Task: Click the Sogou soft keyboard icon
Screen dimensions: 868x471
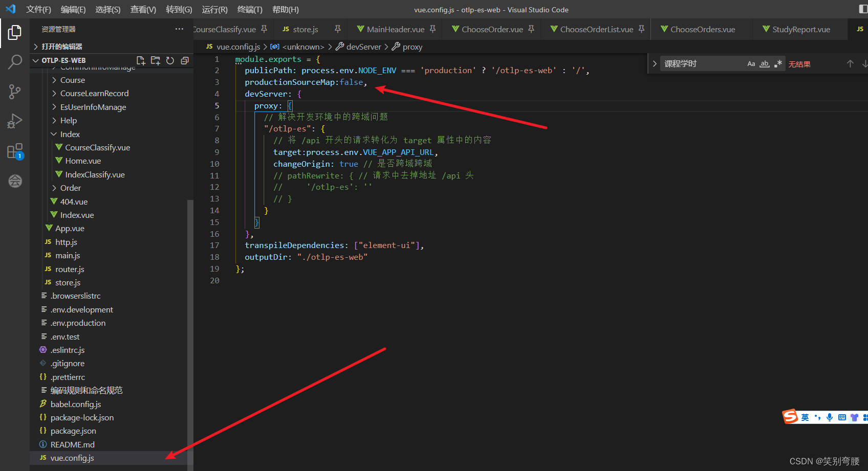Action: [x=842, y=417]
